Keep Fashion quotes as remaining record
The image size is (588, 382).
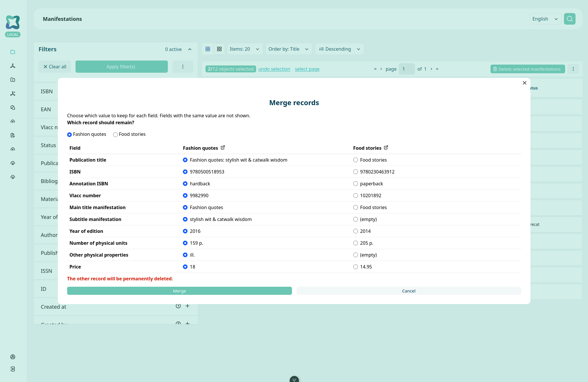(69, 134)
